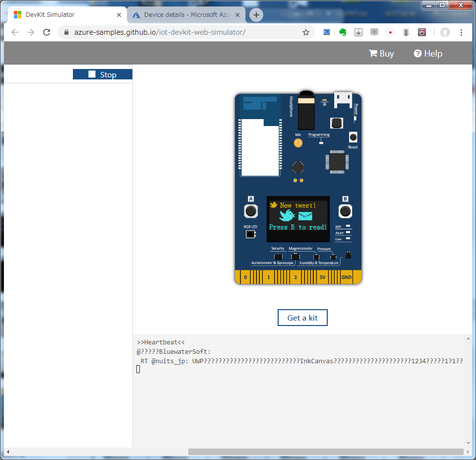Image resolution: width=476 pixels, height=460 pixels.
Task: Click the horizontal scrollbar left arrow
Action: (x=8, y=452)
